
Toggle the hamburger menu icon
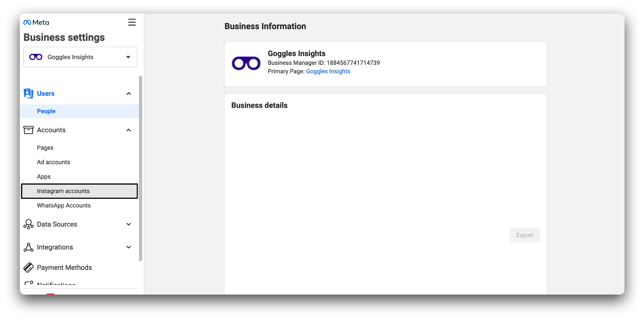132,22
